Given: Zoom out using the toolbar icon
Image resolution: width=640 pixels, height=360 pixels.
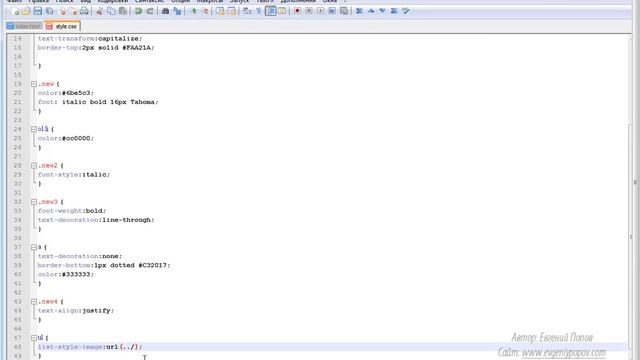Looking at the screenshot, I should (x=205, y=11).
